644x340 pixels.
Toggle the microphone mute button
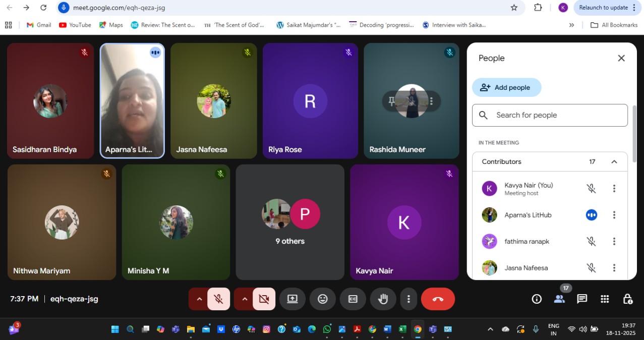point(218,299)
